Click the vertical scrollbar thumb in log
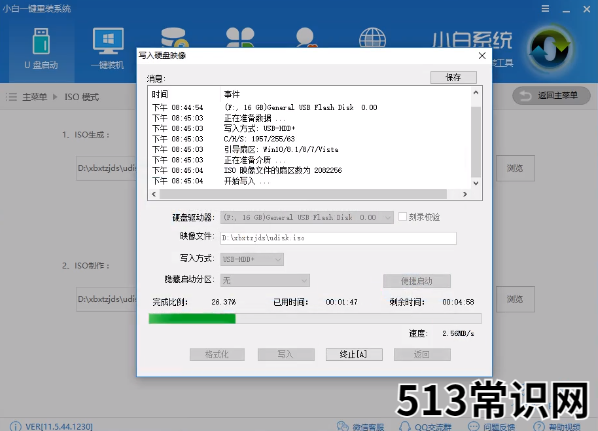This screenshot has height=431, width=598. pos(476,142)
